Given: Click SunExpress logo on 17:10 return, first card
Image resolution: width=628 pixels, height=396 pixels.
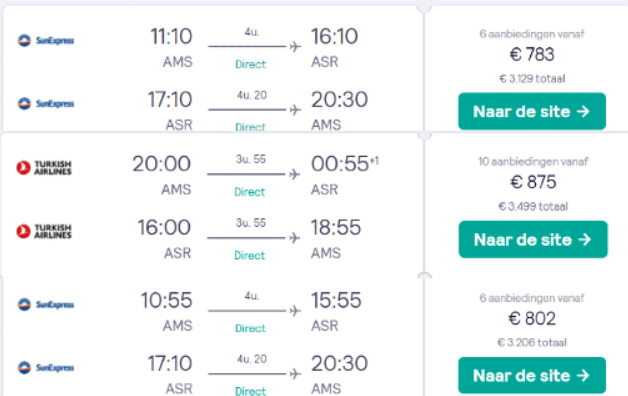Looking at the screenshot, I should tap(46, 104).
